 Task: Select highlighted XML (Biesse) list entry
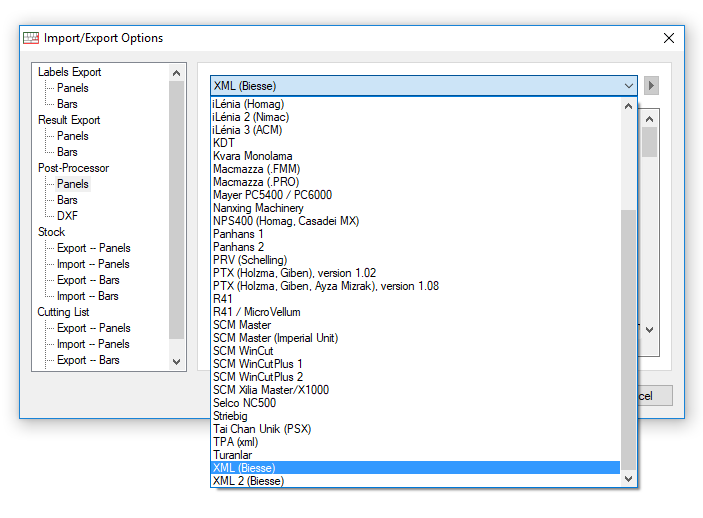(415, 468)
